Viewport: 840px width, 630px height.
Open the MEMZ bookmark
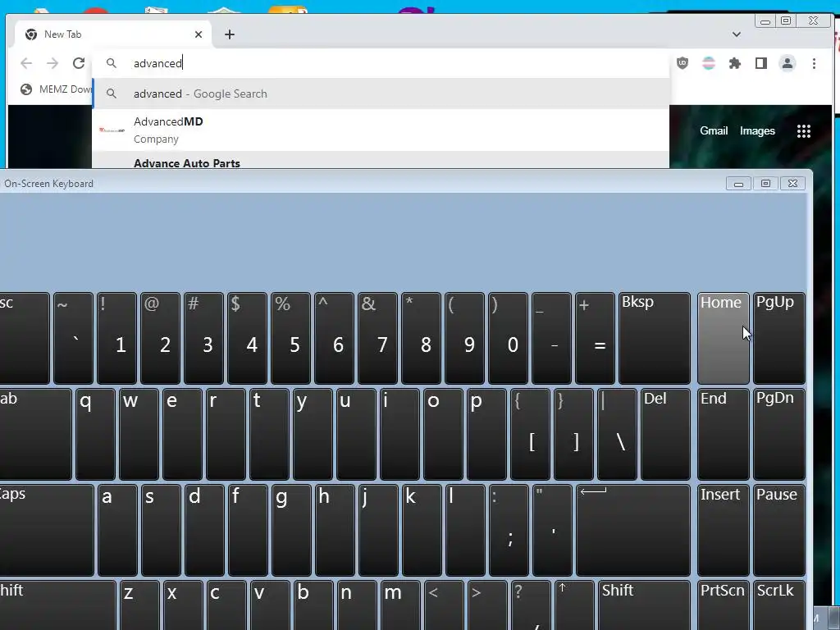[56, 89]
